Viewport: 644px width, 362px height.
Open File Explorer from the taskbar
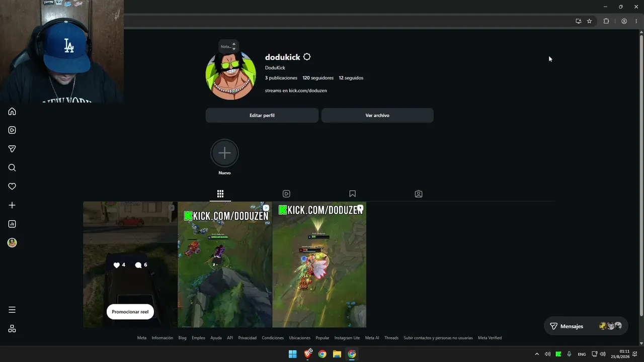(337, 354)
